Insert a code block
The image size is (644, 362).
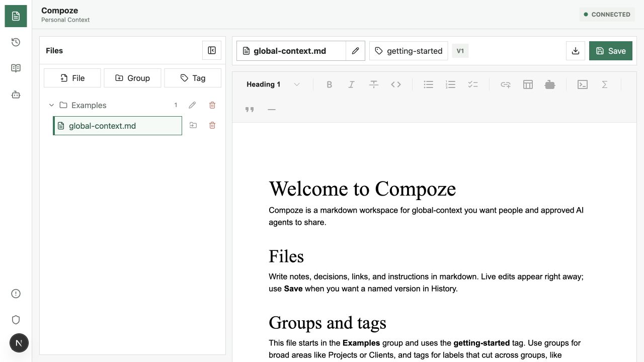click(x=583, y=84)
